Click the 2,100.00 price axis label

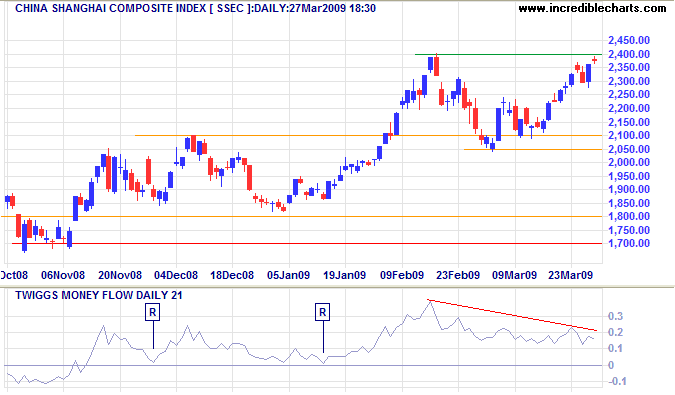click(629, 135)
